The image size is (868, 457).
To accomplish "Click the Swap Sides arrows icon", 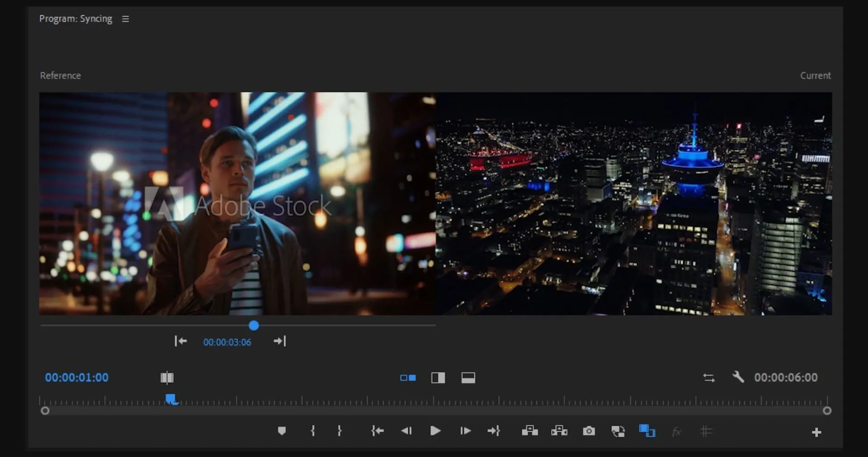I will (x=709, y=377).
